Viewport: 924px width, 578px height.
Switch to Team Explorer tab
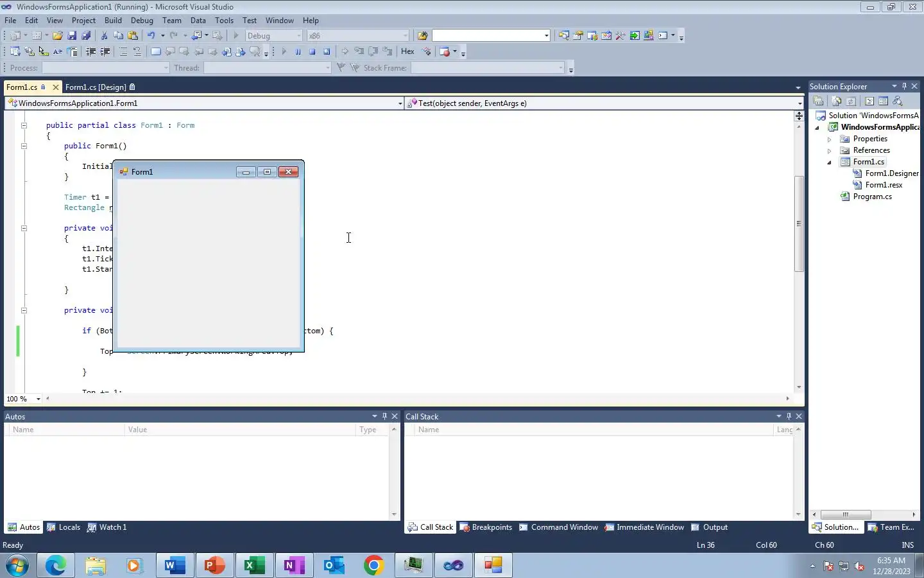[892, 527]
